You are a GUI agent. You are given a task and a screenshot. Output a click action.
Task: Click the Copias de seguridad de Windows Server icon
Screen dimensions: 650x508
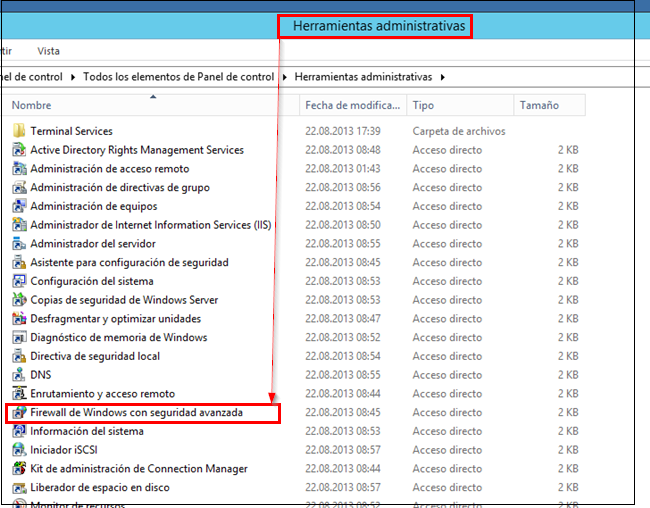coord(19,300)
